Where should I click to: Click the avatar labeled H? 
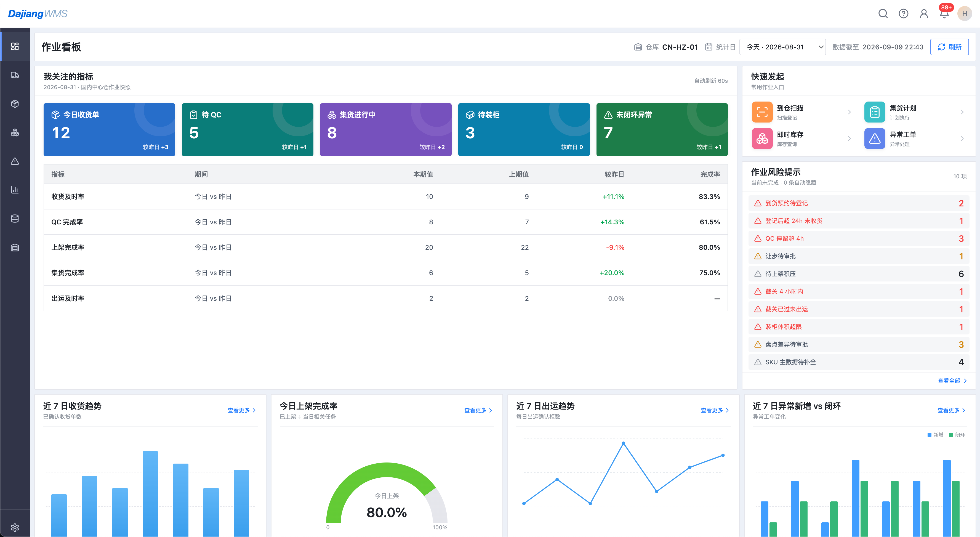(x=964, y=14)
